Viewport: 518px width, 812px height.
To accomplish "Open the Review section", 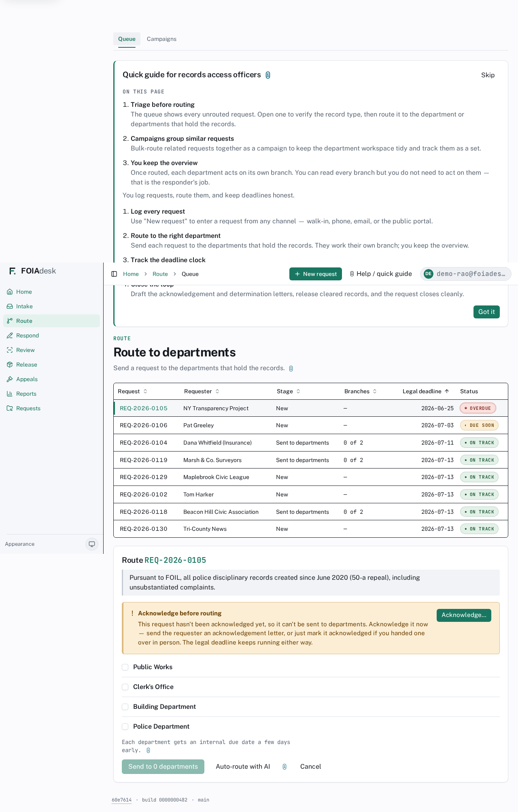I will coord(51,350).
